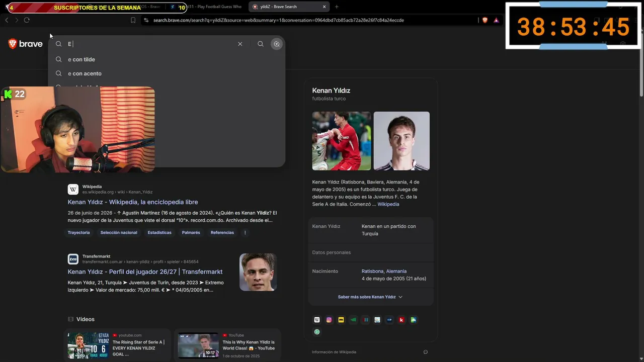The width and height of the screenshot is (644, 362).
Task: Open 'Kenan Yıldız - Wikipedia, la enciclopedia libre' result
Action: tap(133, 202)
